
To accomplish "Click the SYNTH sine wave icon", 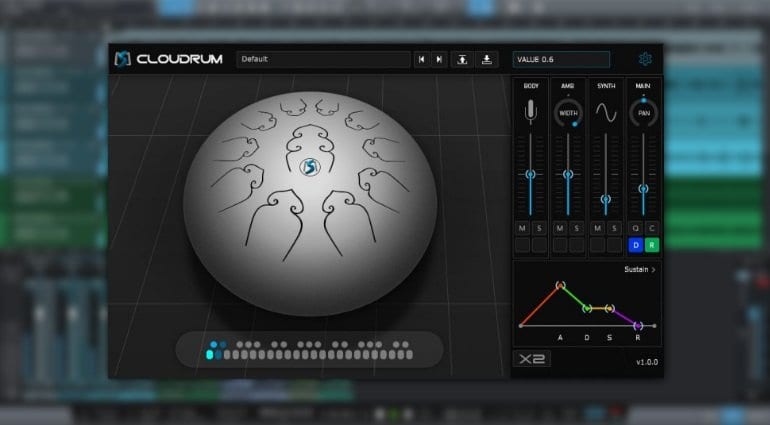I will point(606,113).
